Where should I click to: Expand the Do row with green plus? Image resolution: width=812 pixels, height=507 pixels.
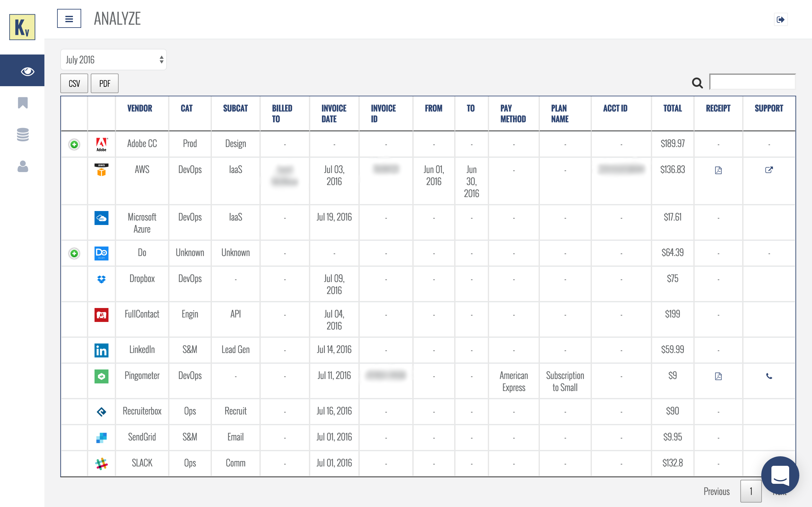click(74, 253)
